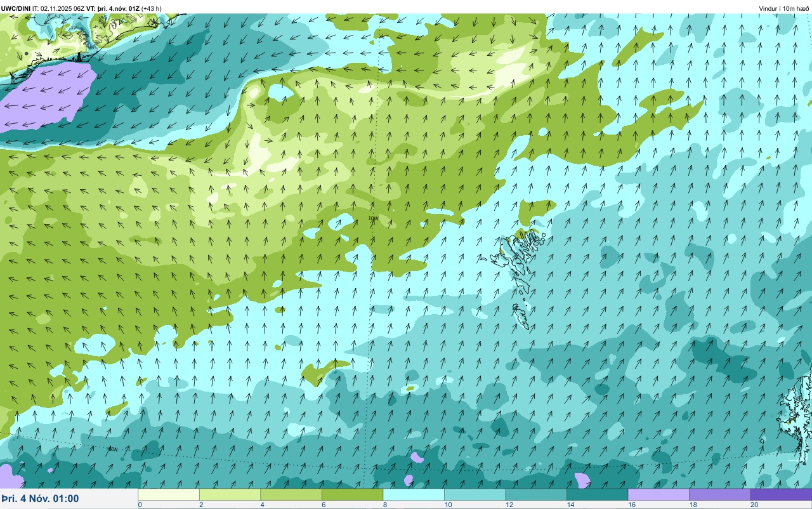Screen dimensions: 812x509
Task: Click the above-20 m/s deep violet legend swatch
Action: (x=781, y=494)
